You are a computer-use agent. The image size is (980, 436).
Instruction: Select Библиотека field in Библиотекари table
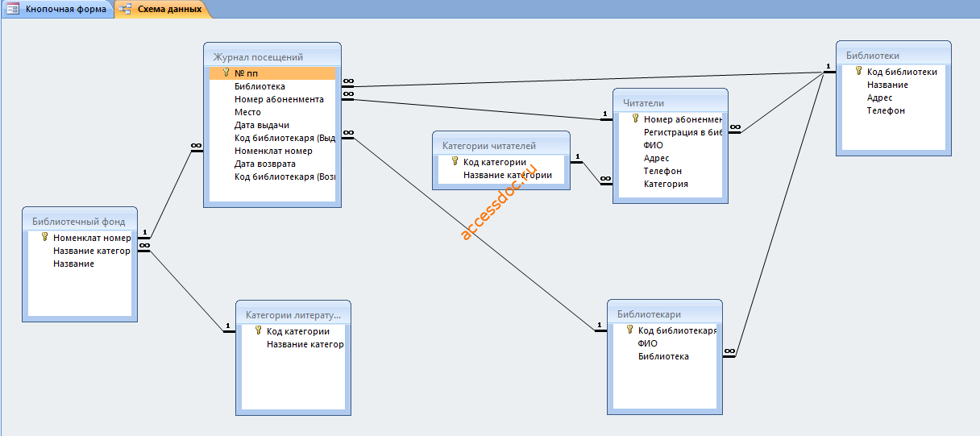[x=664, y=356]
